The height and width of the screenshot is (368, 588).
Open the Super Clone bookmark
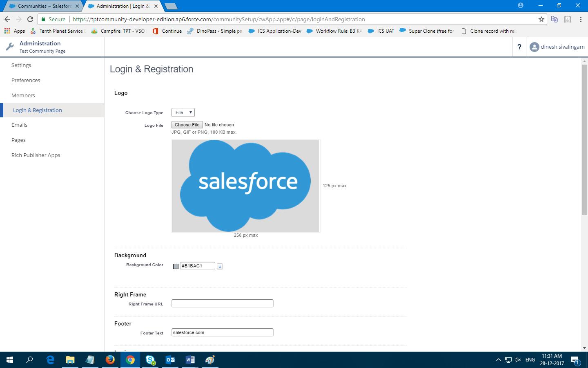click(427, 31)
